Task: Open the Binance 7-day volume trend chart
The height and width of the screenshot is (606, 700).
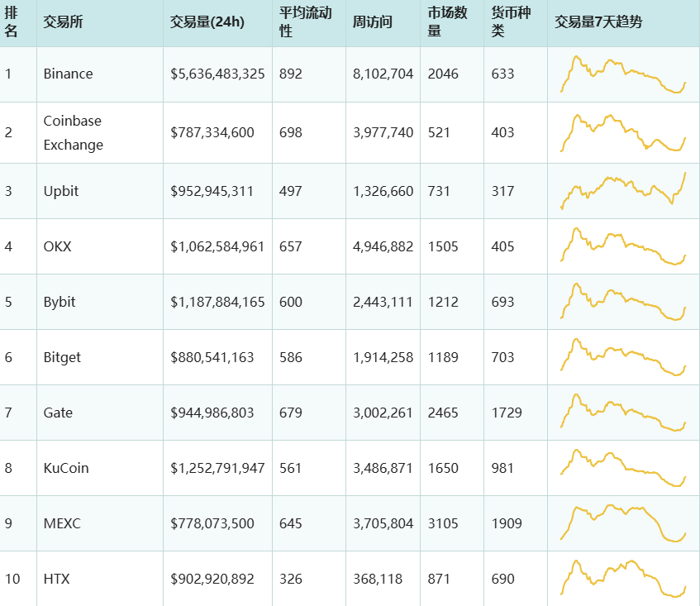Action: (x=623, y=74)
